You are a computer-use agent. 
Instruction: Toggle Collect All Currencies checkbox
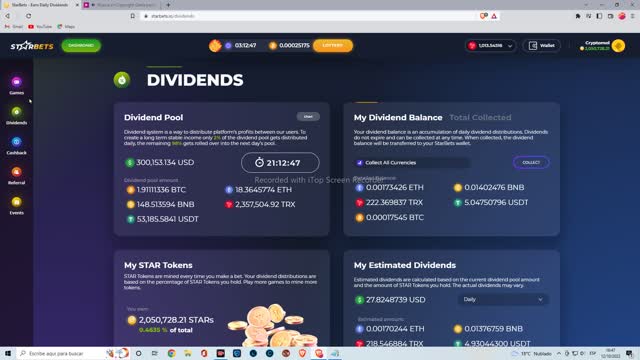(360, 163)
